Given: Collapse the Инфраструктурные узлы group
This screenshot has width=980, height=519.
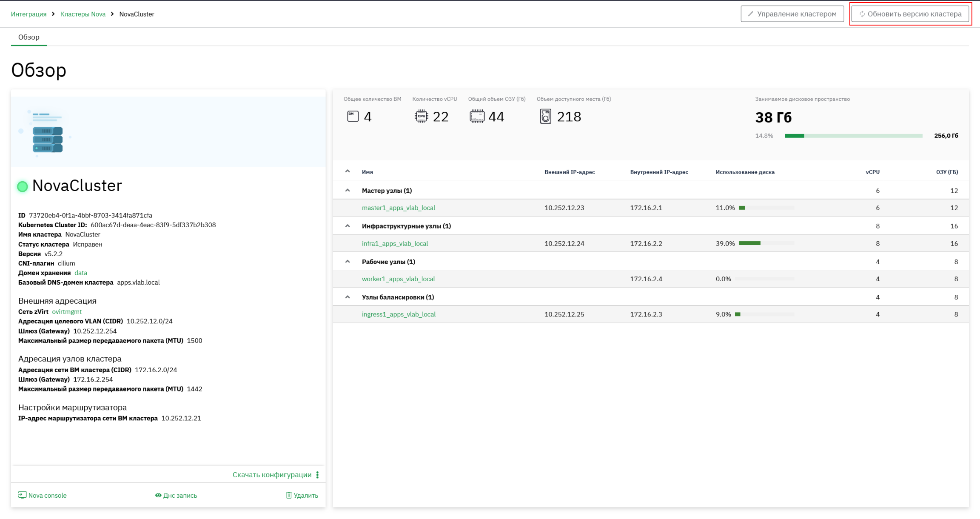Looking at the screenshot, I should 348,226.
